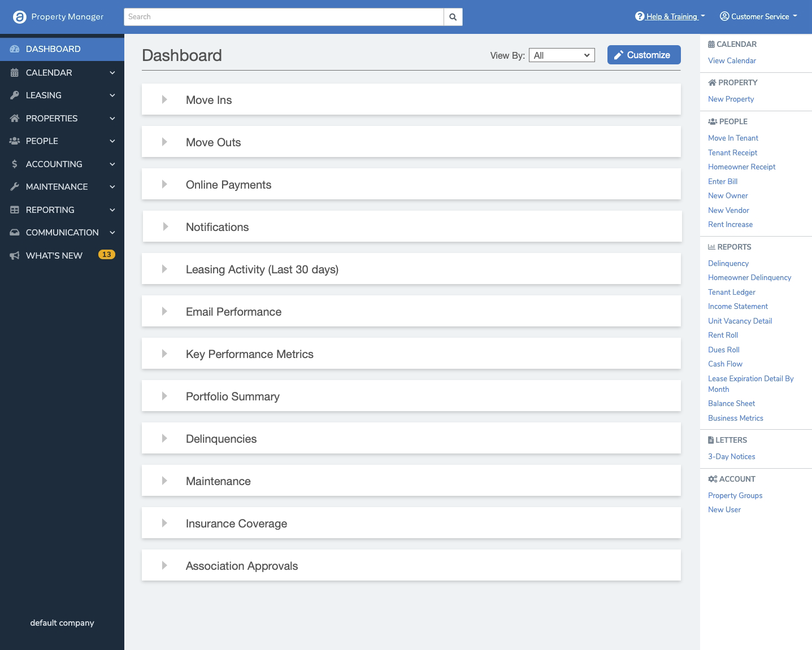Click the people icon beside PEOPLE heading

coord(713,121)
